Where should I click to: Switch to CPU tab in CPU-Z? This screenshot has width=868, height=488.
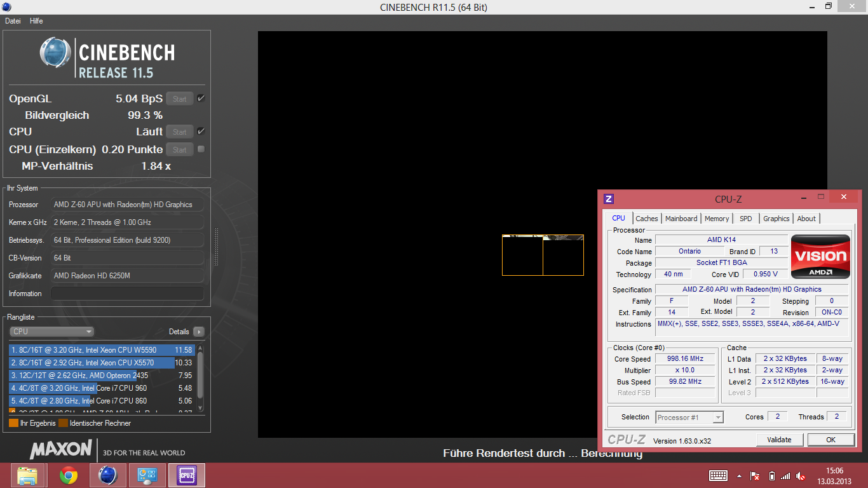click(x=618, y=218)
